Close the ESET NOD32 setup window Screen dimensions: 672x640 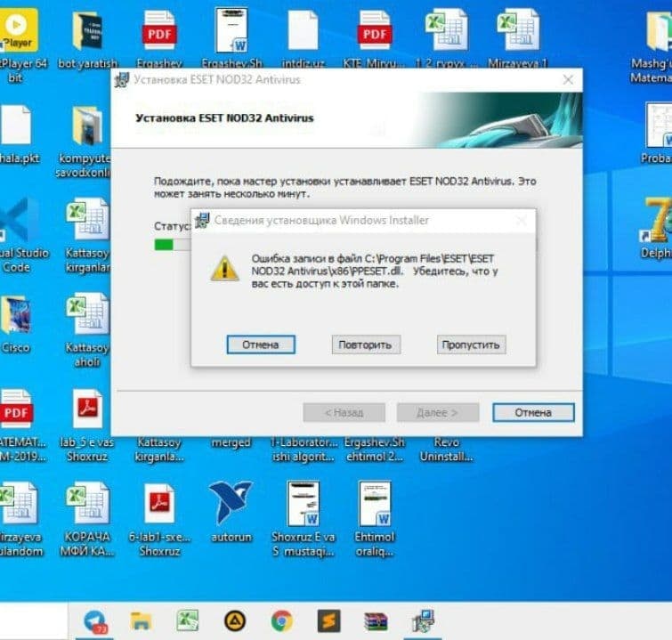[568, 80]
